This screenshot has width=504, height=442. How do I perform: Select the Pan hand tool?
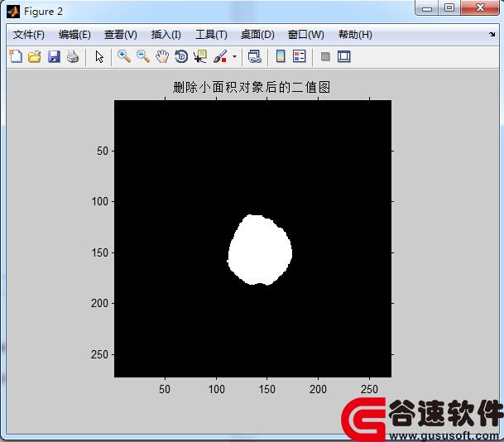162,56
